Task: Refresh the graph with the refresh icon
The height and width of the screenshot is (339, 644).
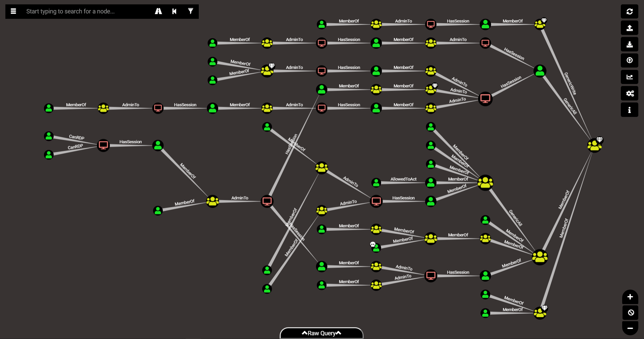Action: (630, 11)
